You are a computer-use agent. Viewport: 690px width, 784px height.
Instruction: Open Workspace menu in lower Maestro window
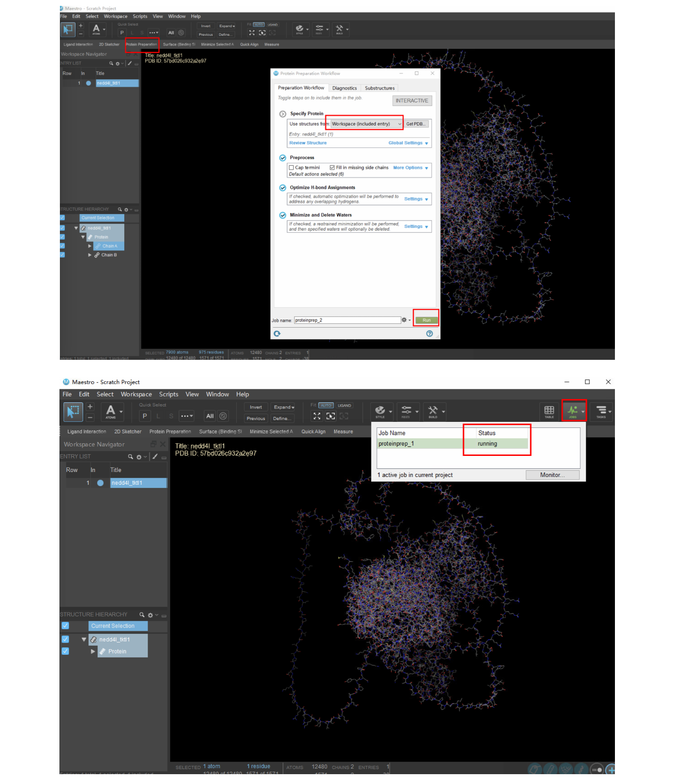click(136, 394)
